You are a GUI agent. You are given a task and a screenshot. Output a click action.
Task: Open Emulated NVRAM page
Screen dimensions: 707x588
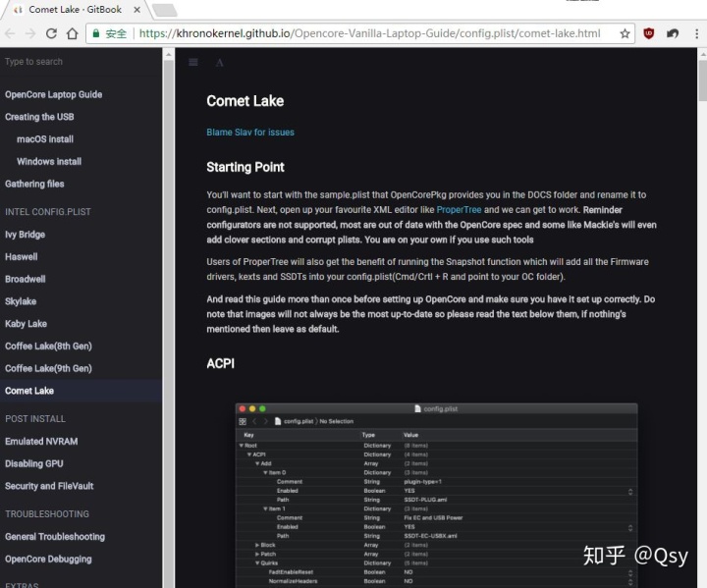point(41,442)
